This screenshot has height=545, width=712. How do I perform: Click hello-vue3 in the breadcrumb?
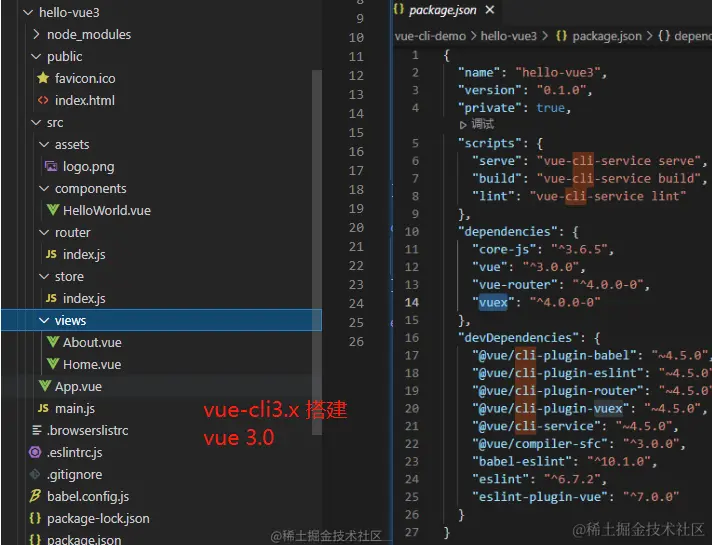(509, 36)
